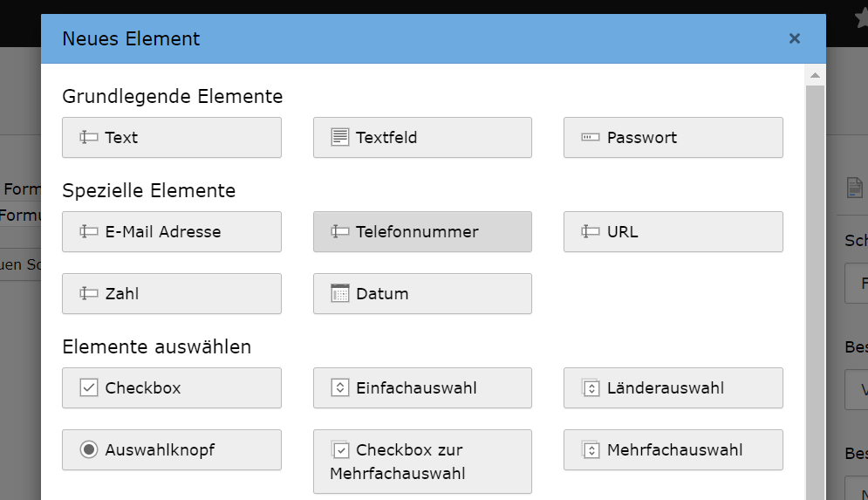Image resolution: width=868 pixels, height=500 pixels.
Task: Add a Länderauswahl dropdown element
Action: 673,388
